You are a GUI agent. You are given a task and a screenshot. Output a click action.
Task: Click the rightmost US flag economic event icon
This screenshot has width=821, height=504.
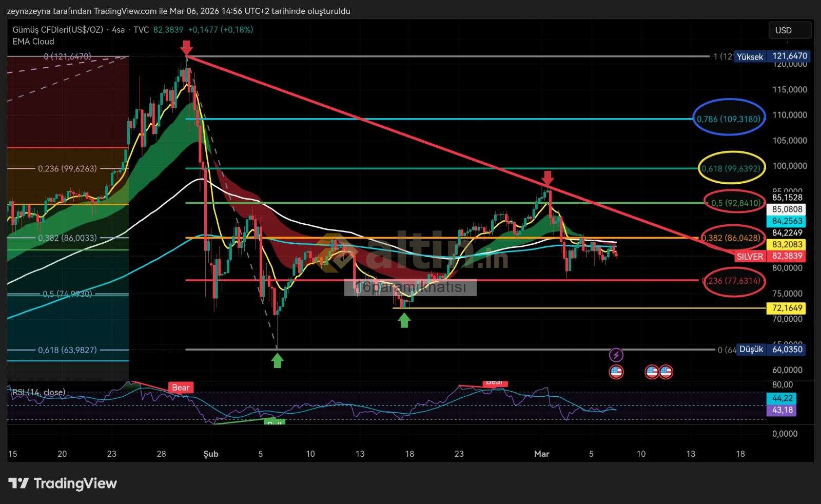pos(666,372)
